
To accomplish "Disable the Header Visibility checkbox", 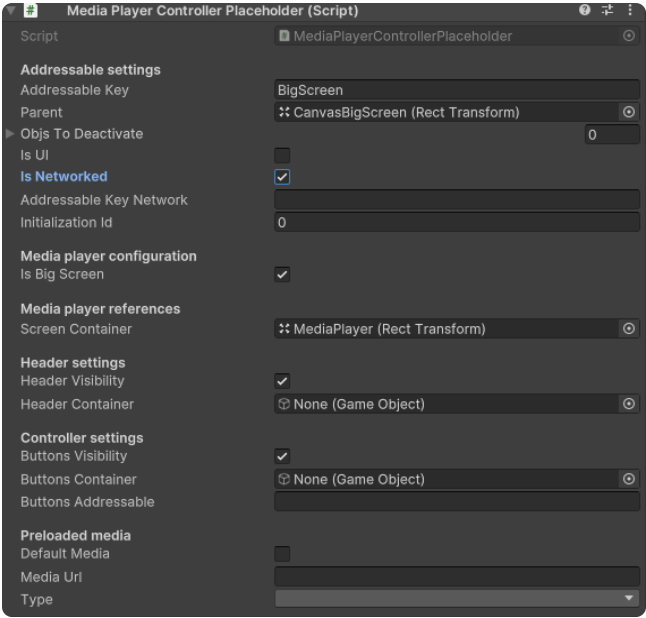I will tap(282, 381).
